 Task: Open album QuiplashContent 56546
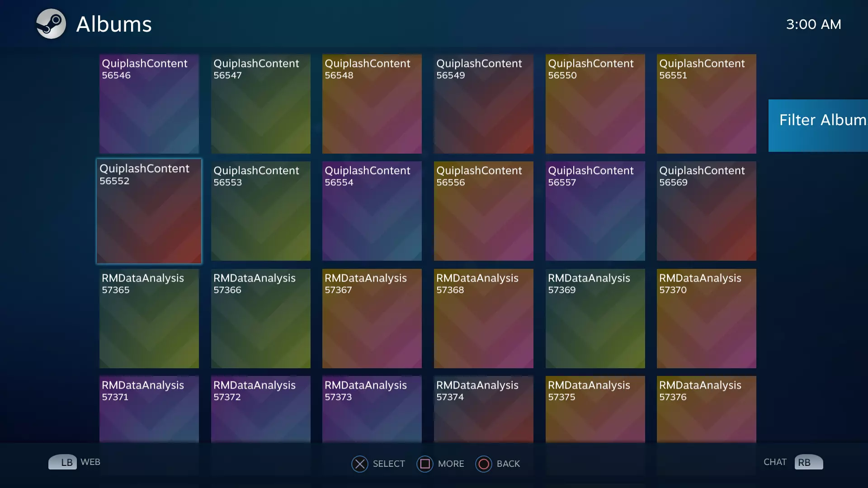(x=149, y=104)
